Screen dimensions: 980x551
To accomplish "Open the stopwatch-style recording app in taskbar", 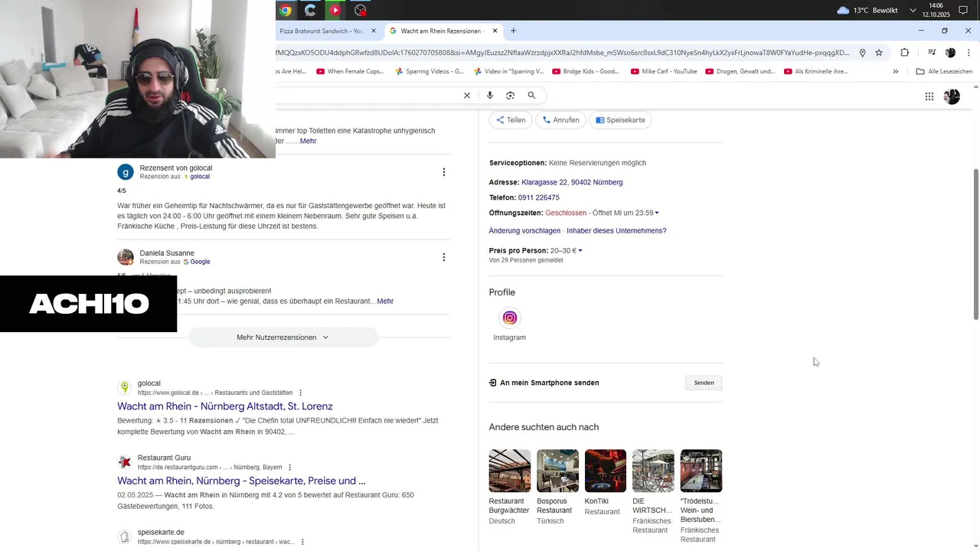I will [x=361, y=10].
